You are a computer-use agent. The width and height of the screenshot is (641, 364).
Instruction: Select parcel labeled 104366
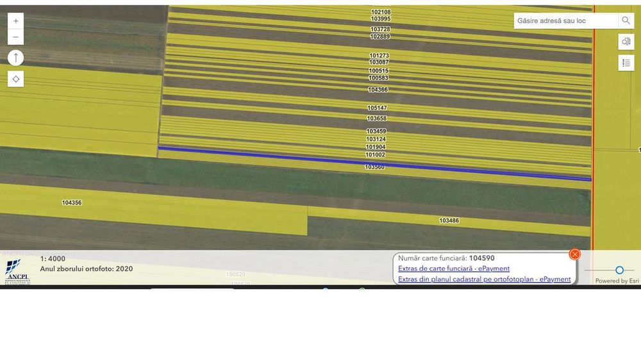coord(378,90)
